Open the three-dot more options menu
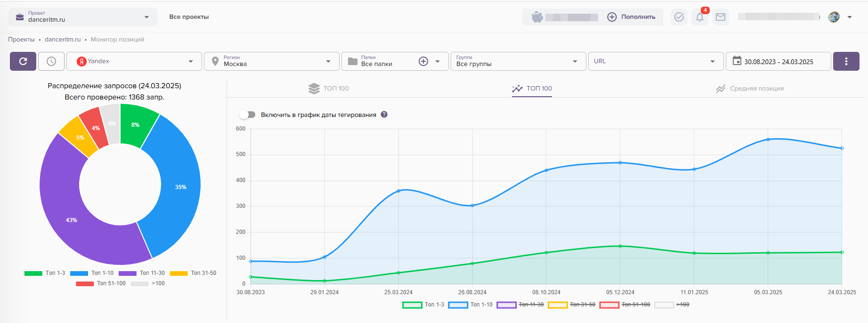Screen dimensions: 868x323 click(x=846, y=61)
